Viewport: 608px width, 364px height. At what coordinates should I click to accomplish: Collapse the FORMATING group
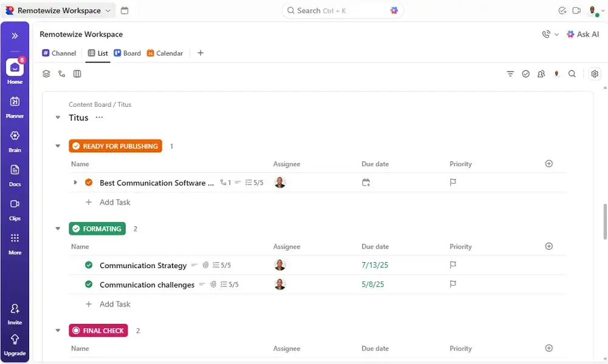point(58,229)
